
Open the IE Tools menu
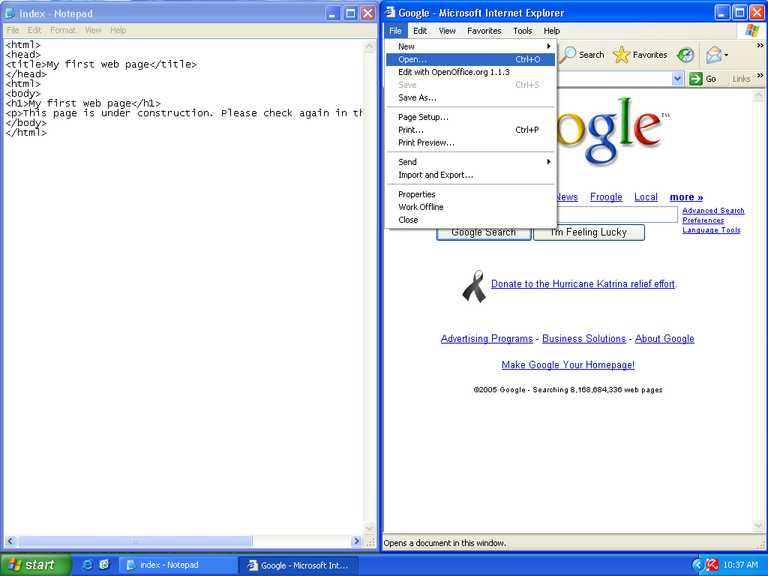pyautogui.click(x=523, y=30)
